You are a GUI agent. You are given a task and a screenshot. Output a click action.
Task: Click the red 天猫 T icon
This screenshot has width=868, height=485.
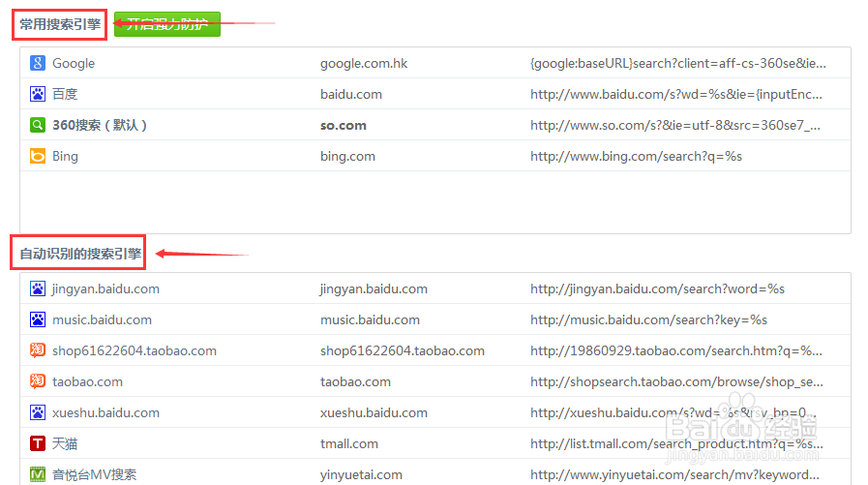click(38, 443)
